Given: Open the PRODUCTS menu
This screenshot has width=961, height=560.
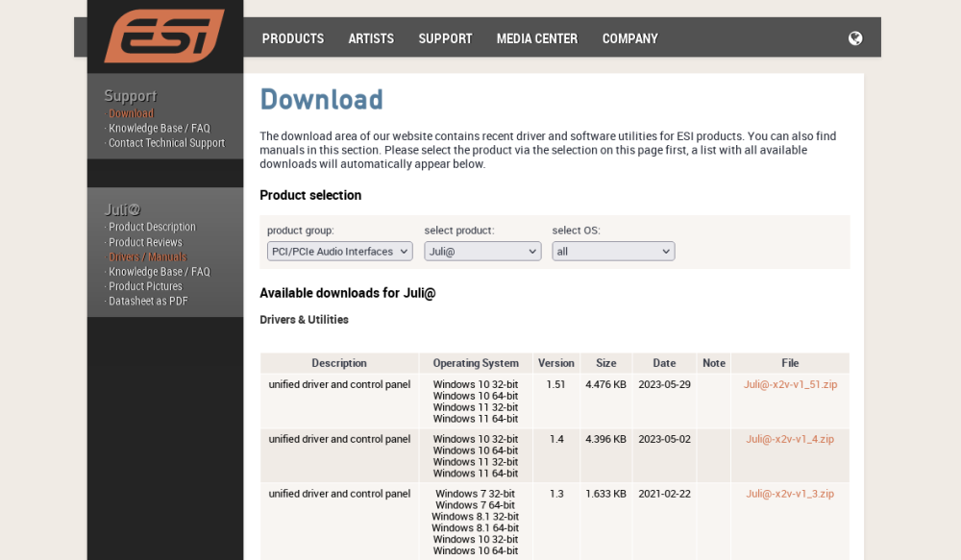Looking at the screenshot, I should [292, 38].
